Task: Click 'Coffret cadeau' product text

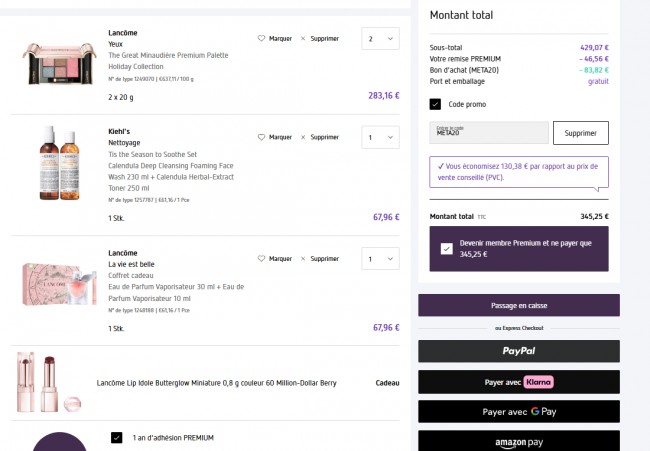Action: click(x=131, y=275)
